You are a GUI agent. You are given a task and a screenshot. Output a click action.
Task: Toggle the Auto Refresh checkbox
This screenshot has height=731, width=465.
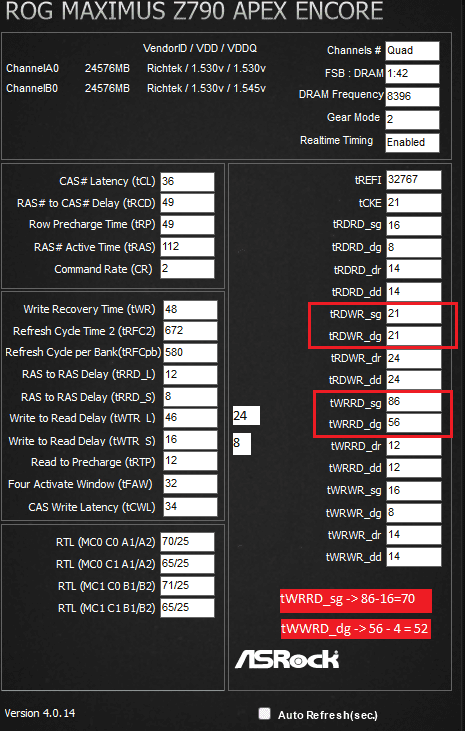264,713
